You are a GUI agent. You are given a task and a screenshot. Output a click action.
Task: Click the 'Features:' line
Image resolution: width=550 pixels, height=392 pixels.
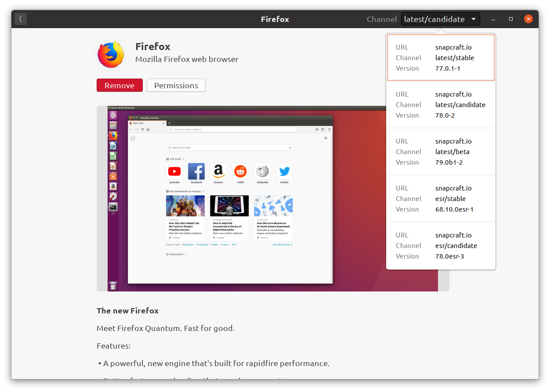pos(113,346)
